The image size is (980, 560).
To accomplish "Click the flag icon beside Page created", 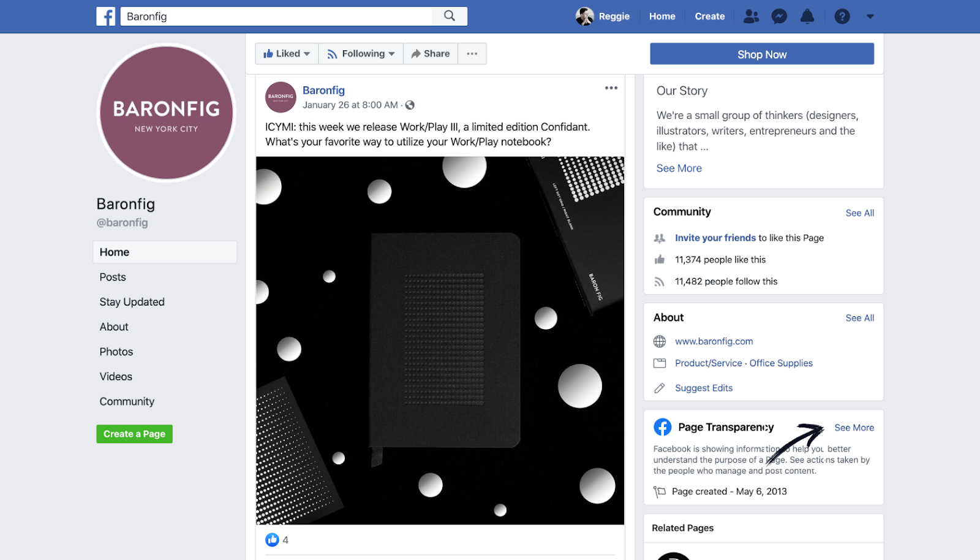I will [660, 491].
